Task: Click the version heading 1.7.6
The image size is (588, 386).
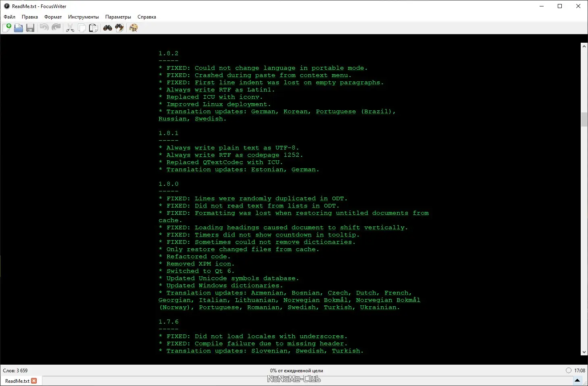Action: click(169, 322)
